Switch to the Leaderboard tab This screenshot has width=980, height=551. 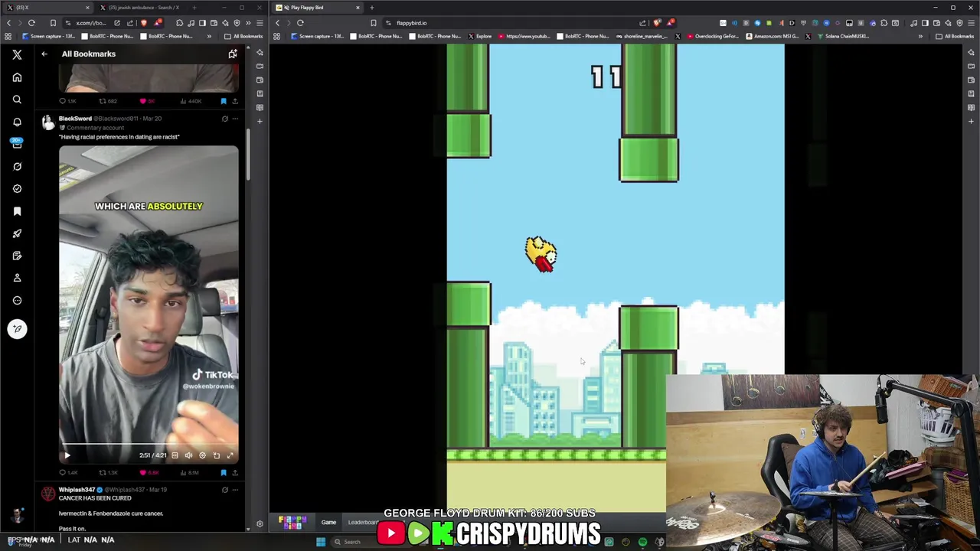point(363,523)
